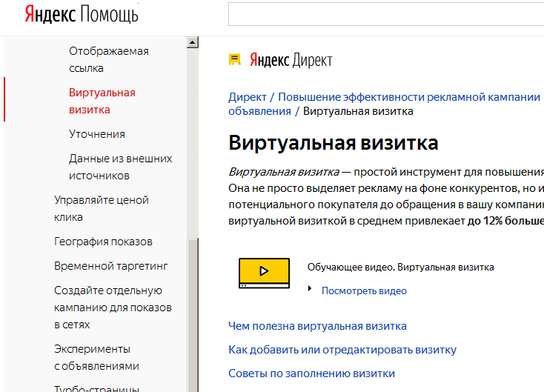Open Создайте отдельную кампанию для показов item

click(113, 308)
